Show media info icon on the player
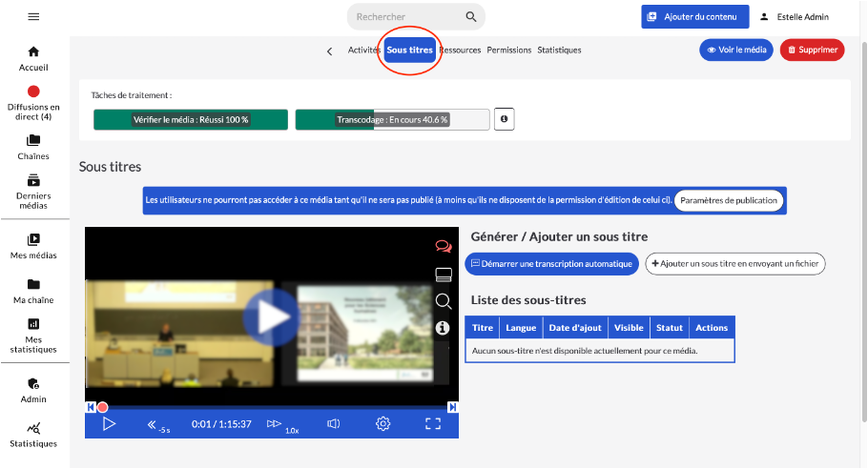 (x=443, y=328)
